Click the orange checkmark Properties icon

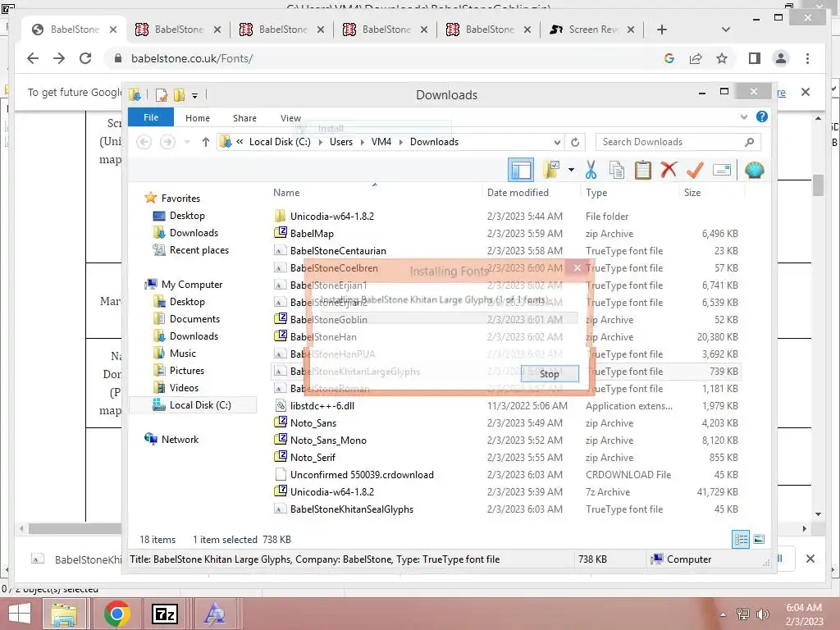pyautogui.click(x=695, y=171)
